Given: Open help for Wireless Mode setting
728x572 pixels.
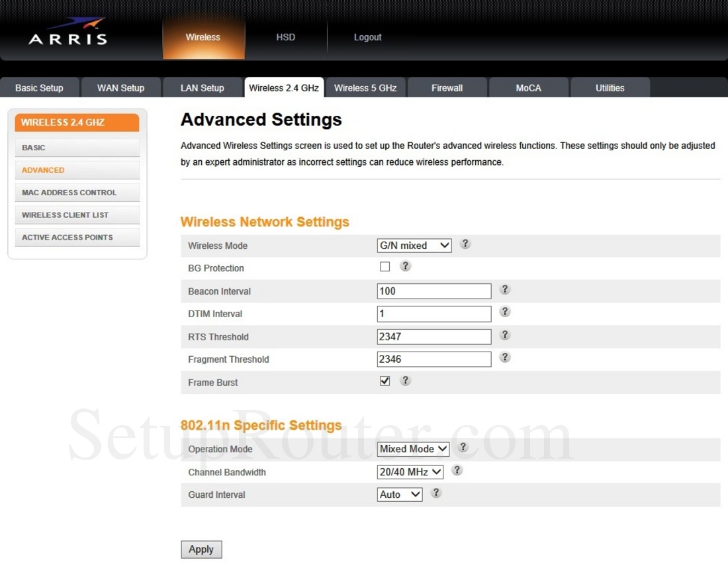Looking at the screenshot, I should coord(465,244).
